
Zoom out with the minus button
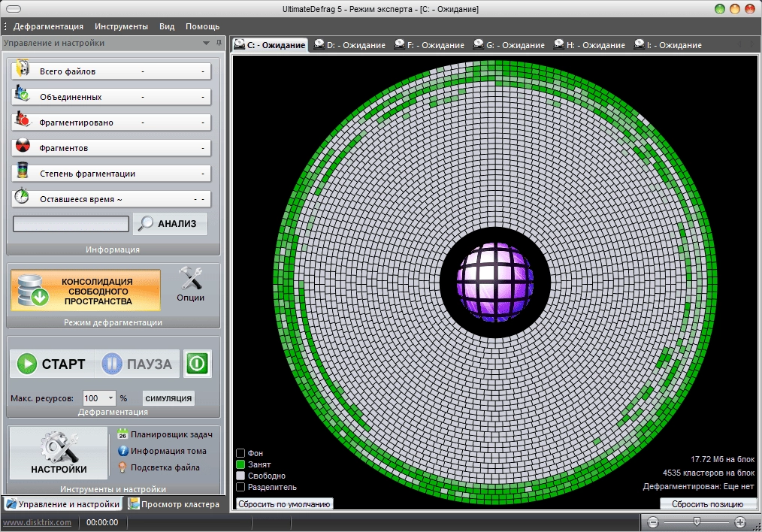(653, 522)
